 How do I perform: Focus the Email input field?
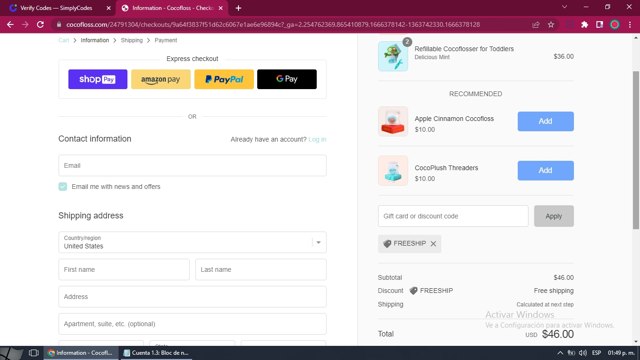[x=192, y=165]
